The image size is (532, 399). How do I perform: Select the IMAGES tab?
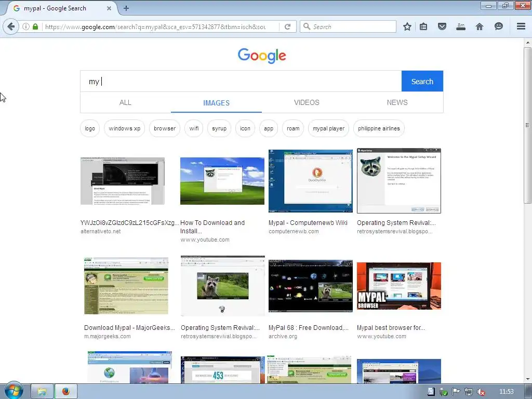coord(216,102)
